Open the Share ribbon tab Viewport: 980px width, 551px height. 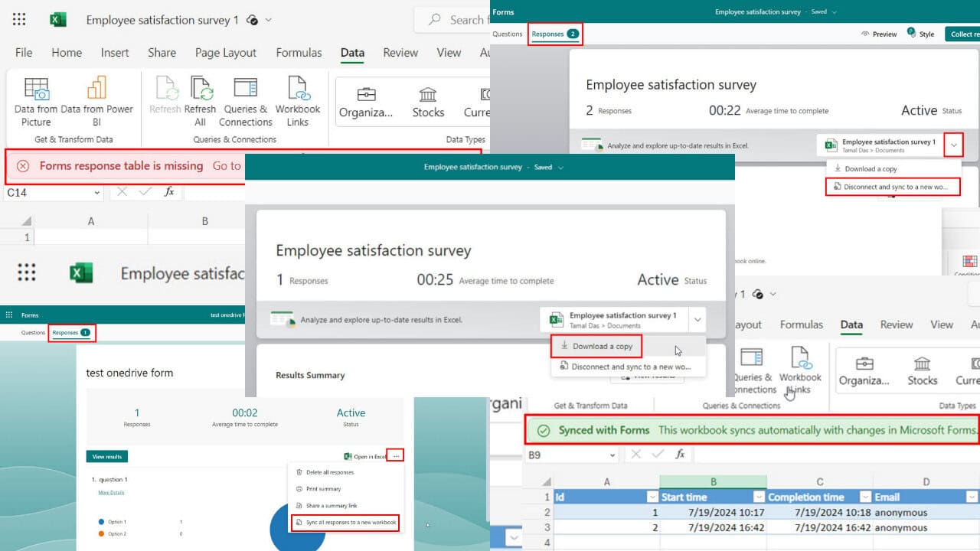coord(162,53)
